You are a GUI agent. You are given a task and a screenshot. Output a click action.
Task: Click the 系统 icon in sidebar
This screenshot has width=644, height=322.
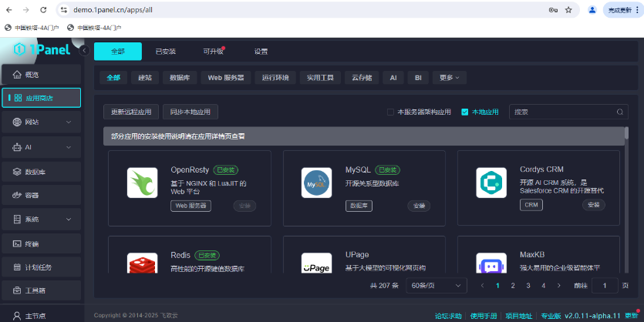(x=17, y=220)
